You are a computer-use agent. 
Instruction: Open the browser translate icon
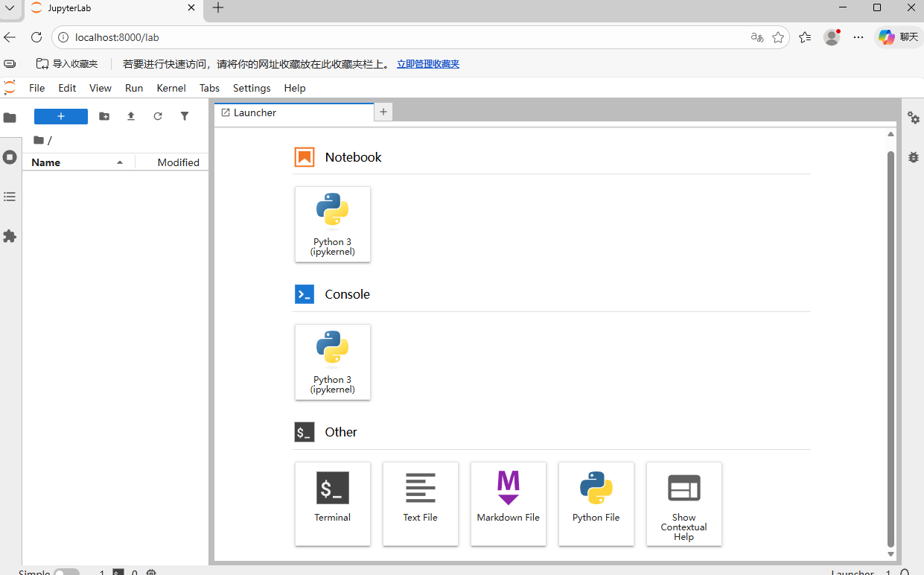(757, 37)
